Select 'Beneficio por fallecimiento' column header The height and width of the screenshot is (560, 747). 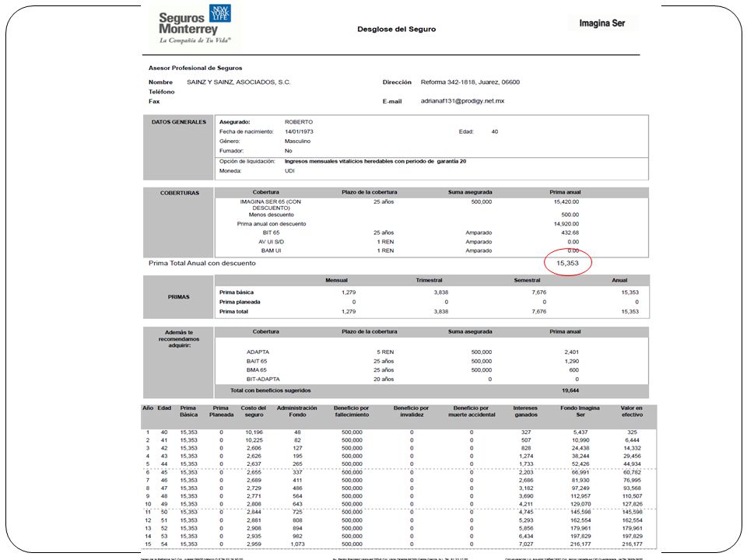tap(352, 411)
